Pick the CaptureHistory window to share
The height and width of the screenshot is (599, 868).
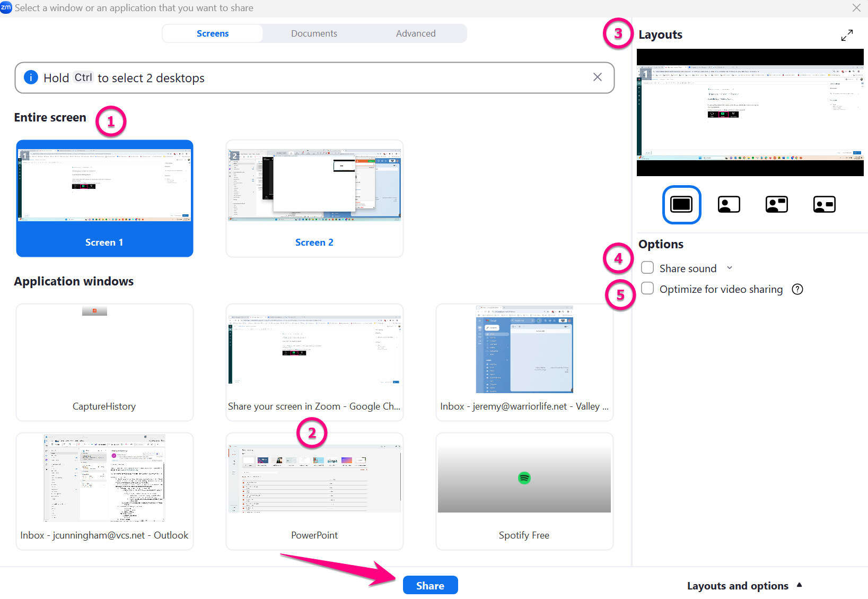coord(104,362)
